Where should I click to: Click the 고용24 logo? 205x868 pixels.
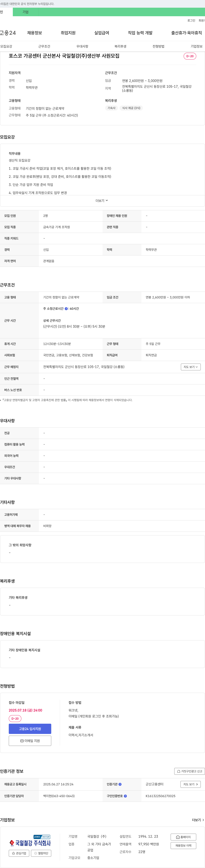coord(8,33)
